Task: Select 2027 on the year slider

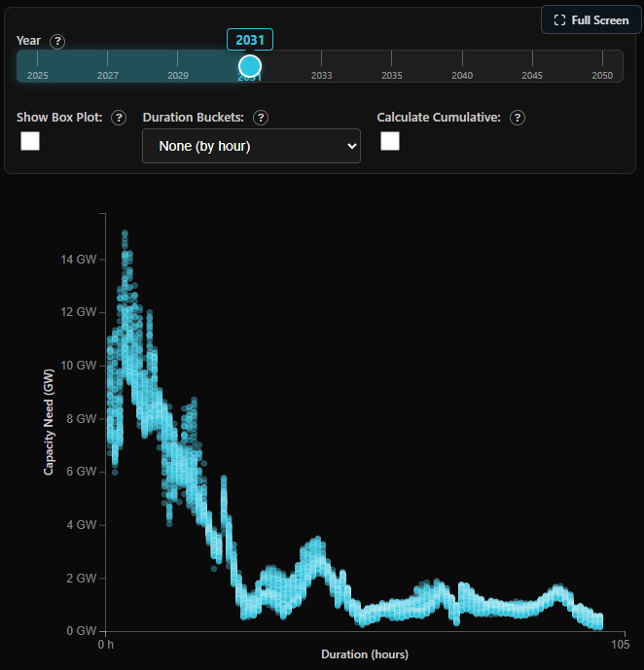Action: point(108,75)
